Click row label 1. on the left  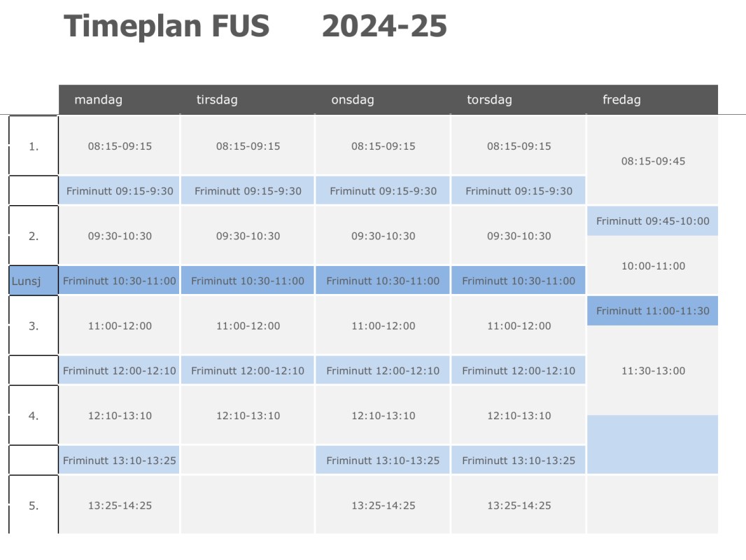[34, 146]
